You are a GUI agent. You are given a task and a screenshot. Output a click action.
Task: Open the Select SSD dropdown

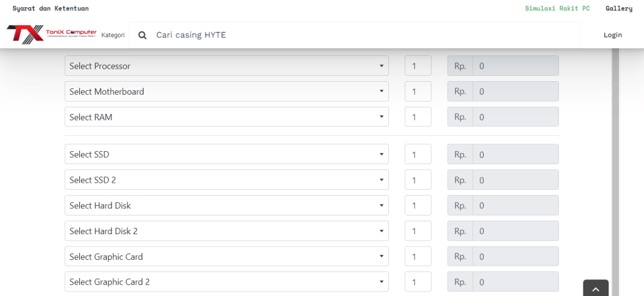[227, 154]
